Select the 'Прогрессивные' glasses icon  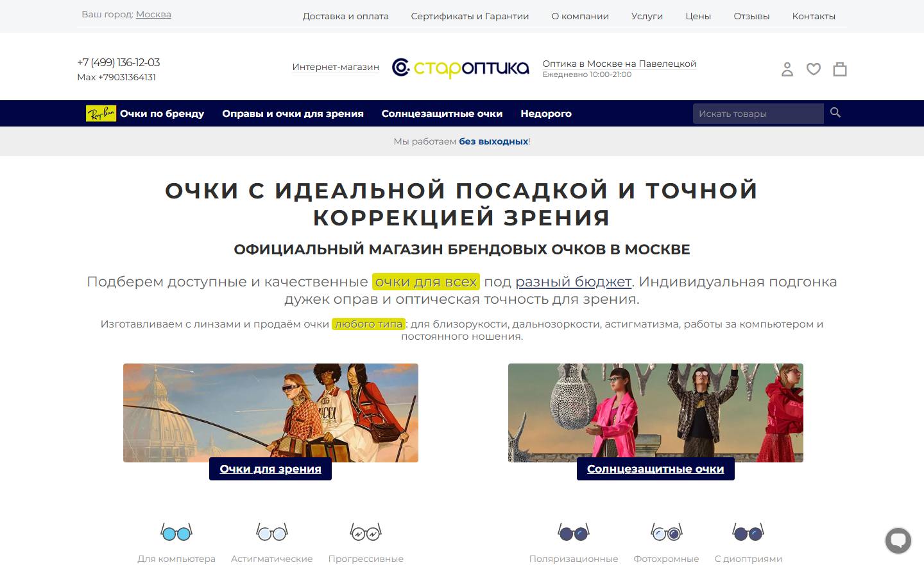tap(366, 532)
